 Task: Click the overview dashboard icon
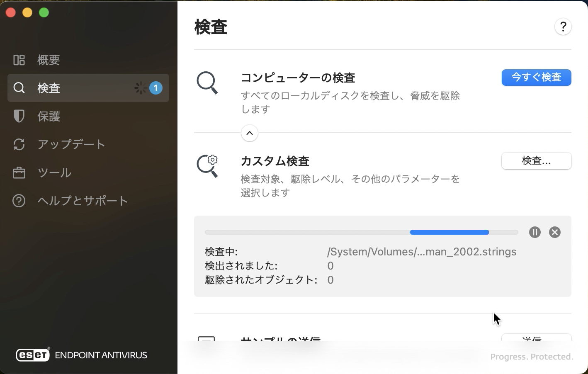(19, 60)
